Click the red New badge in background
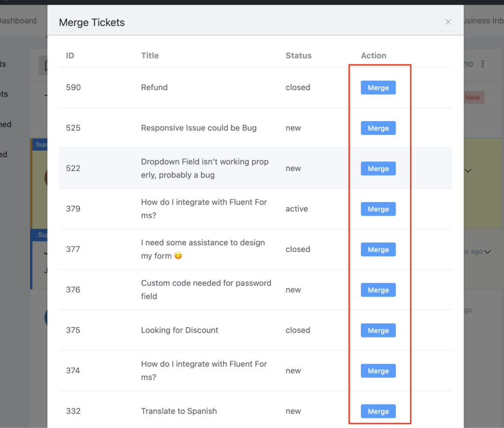Viewport: 504px width, 428px height. click(x=474, y=97)
